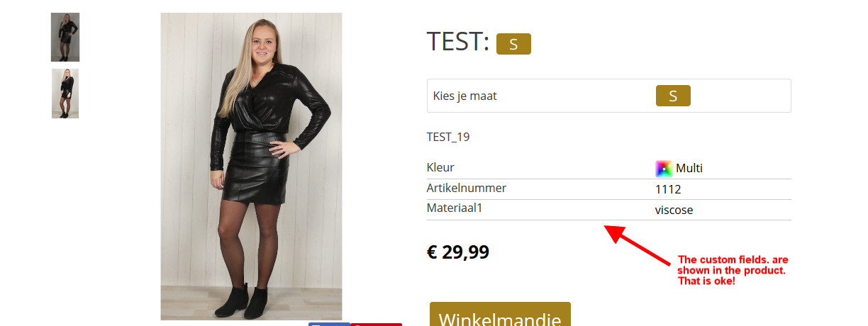Viewport: 868px width, 326px height.
Task: Select the second full-length product thumbnail
Action: pos(65,94)
